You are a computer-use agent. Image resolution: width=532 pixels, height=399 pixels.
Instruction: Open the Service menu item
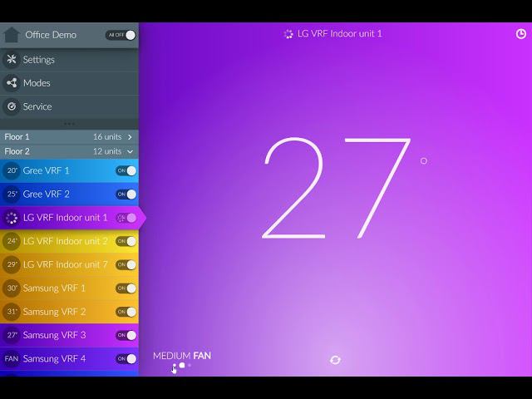click(x=69, y=106)
